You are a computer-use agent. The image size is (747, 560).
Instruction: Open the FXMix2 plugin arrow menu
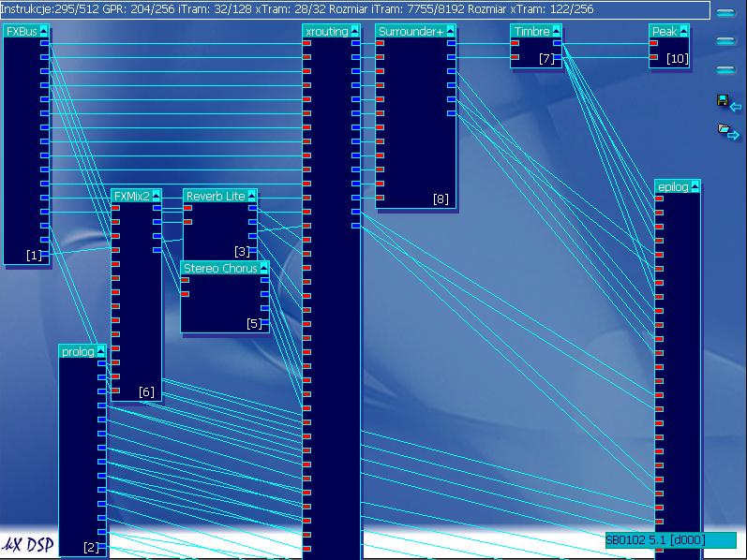pyautogui.click(x=156, y=197)
